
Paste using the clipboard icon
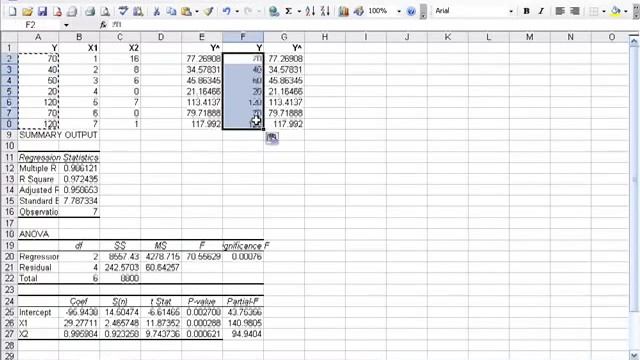186,11
